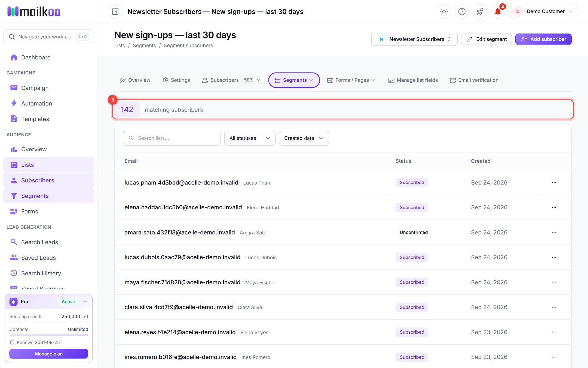Viewport: 588px width, 368px height.
Task: Open the Subscribers 583 tab dropdown
Action: [231, 80]
